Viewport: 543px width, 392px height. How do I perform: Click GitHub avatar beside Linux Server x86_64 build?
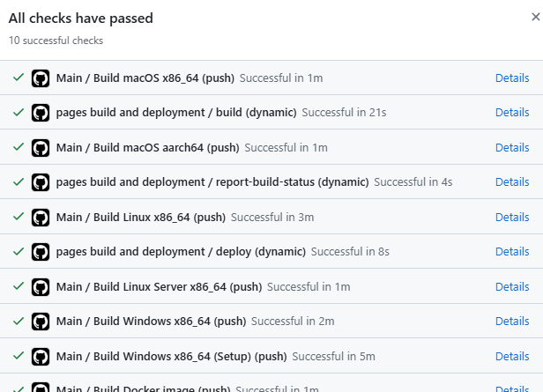pyautogui.click(x=41, y=287)
